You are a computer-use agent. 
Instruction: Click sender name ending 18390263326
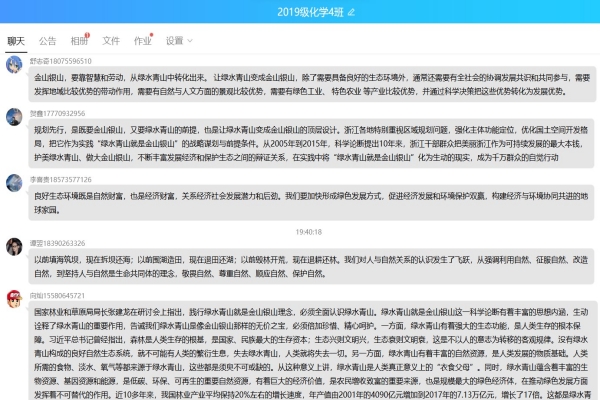60,243
